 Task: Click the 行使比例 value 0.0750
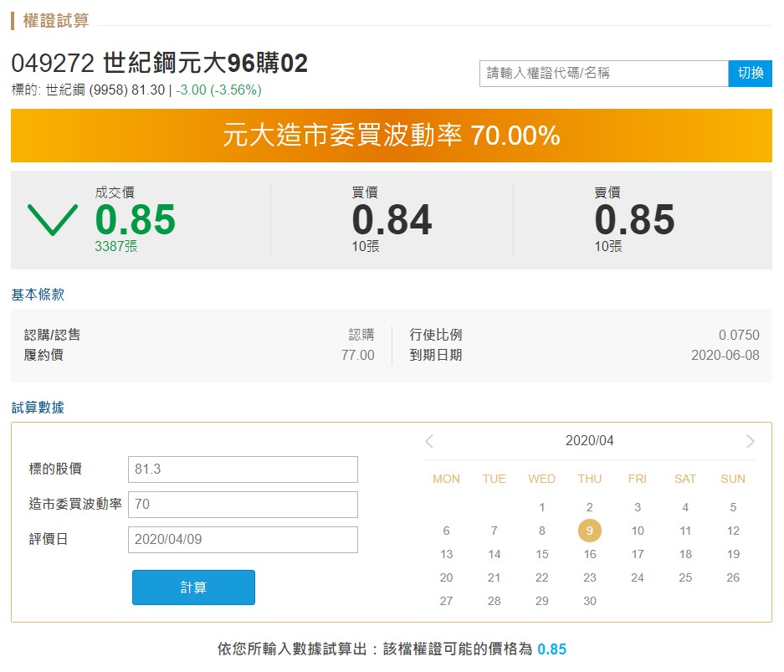739,335
